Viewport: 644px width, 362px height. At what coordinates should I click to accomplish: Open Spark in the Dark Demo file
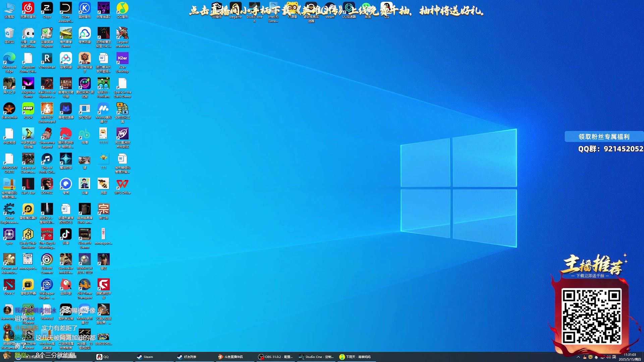(x=122, y=88)
